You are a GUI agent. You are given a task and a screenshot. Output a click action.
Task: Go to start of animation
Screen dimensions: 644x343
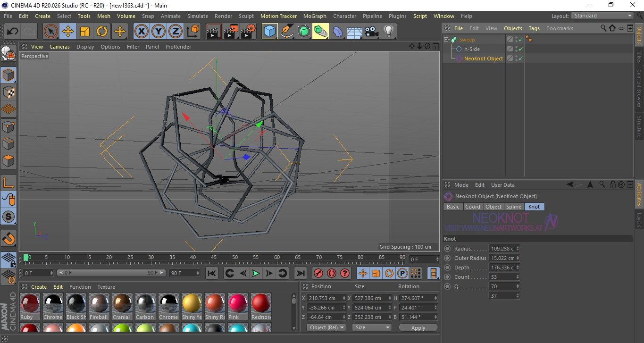(212, 273)
